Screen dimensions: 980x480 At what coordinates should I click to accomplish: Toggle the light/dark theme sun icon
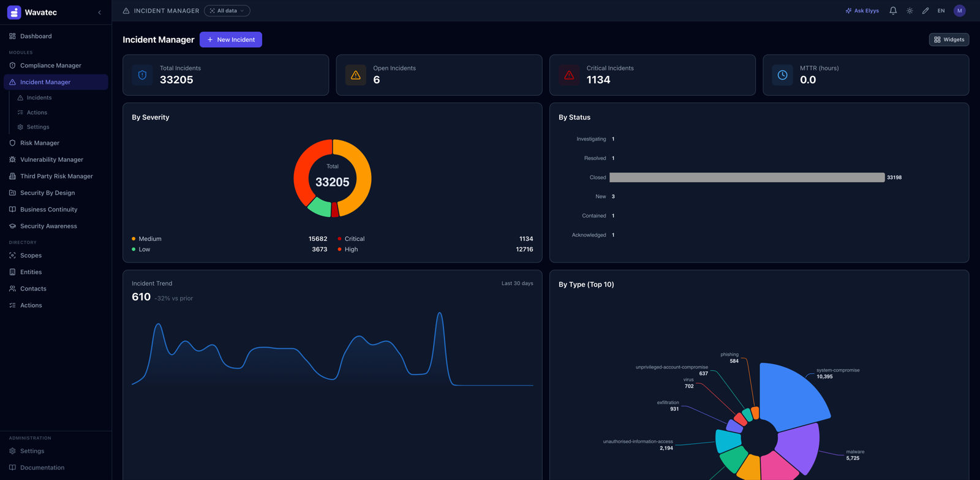pyautogui.click(x=910, y=10)
